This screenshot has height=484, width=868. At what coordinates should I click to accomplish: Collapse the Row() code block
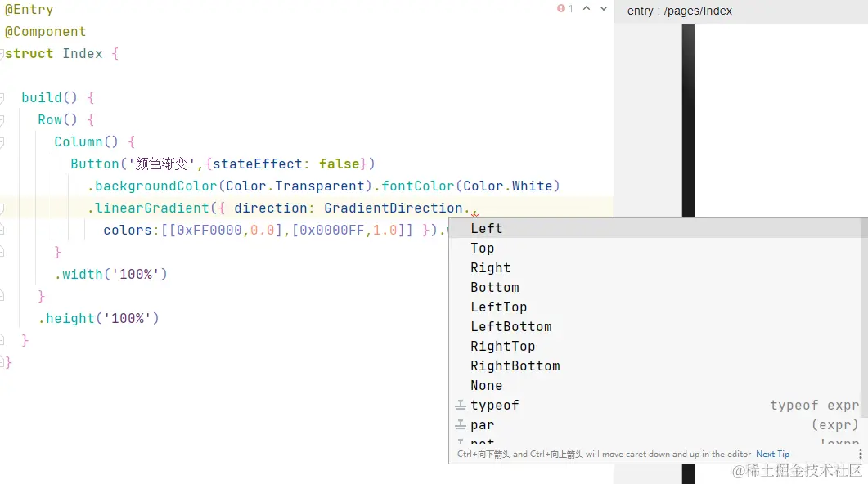[x=2, y=120]
